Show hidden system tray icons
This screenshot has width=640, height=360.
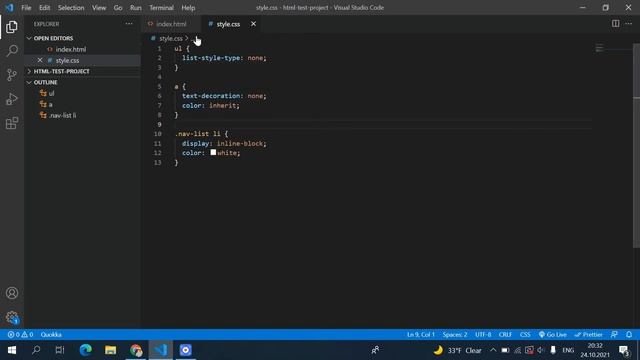point(493,350)
